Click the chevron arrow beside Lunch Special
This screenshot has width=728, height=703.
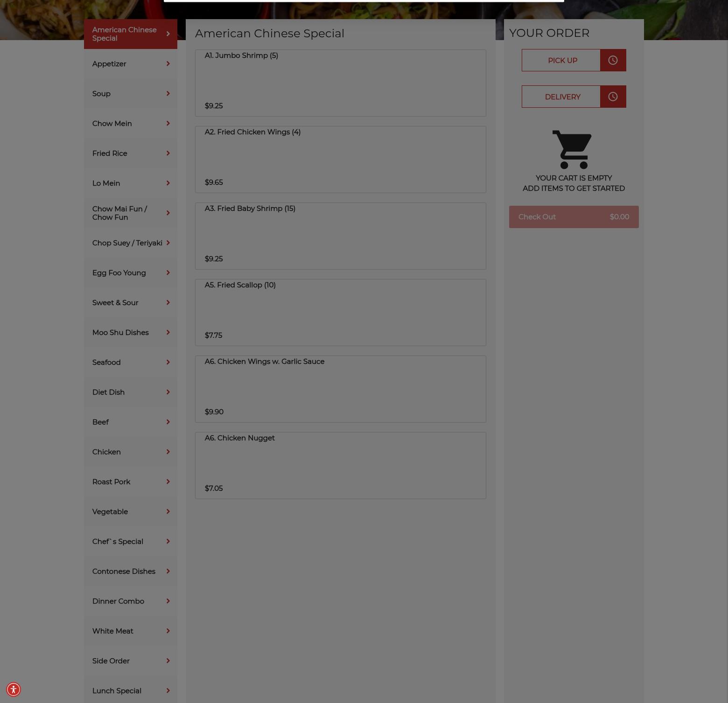click(x=168, y=690)
